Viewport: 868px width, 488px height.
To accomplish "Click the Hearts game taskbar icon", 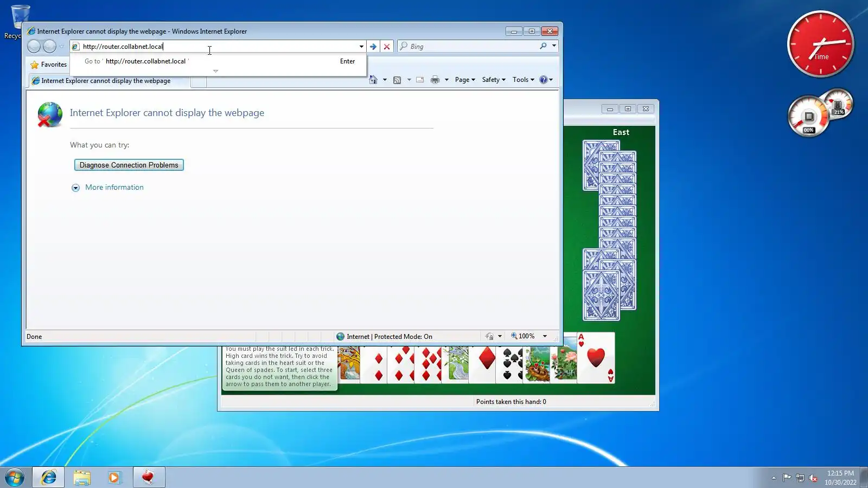I will coord(148,478).
